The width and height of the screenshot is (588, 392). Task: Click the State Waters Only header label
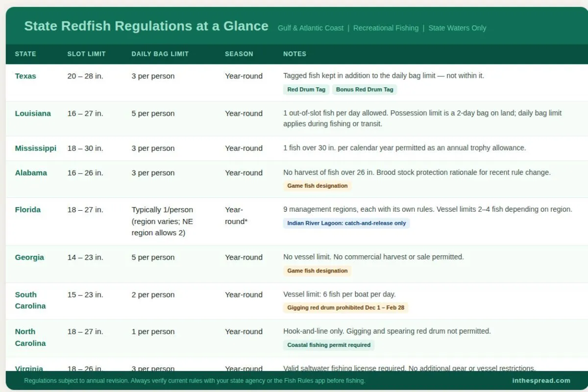(x=457, y=28)
